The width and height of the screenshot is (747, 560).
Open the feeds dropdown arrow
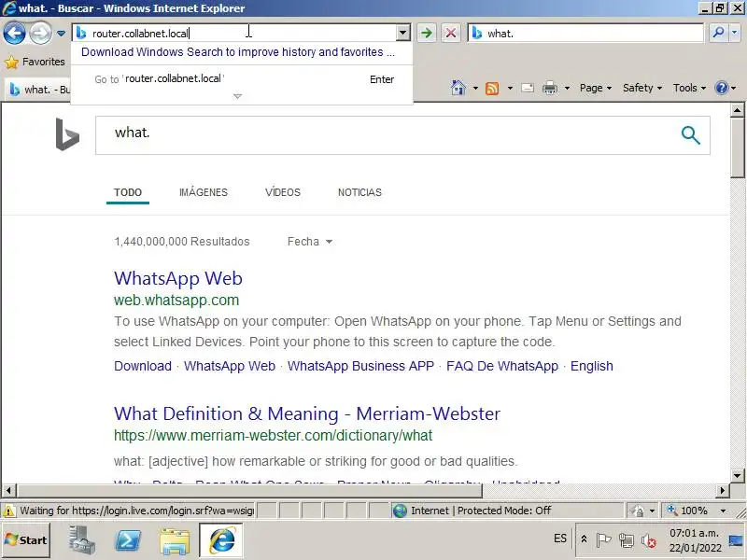(x=510, y=88)
